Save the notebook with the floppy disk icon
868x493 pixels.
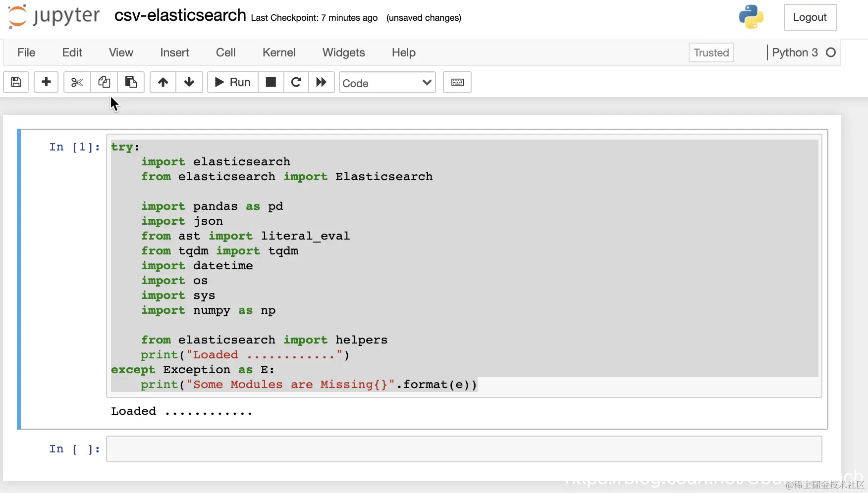pos(16,82)
